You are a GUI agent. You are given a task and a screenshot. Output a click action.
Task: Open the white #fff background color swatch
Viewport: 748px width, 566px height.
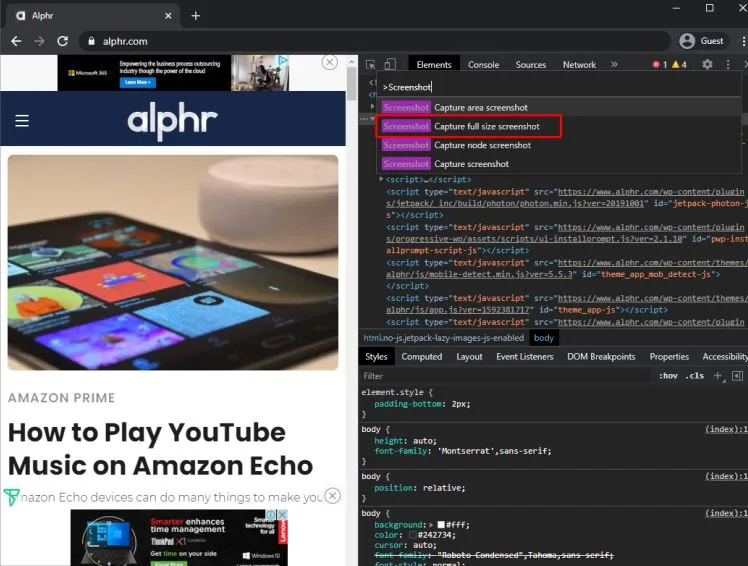click(x=441, y=525)
